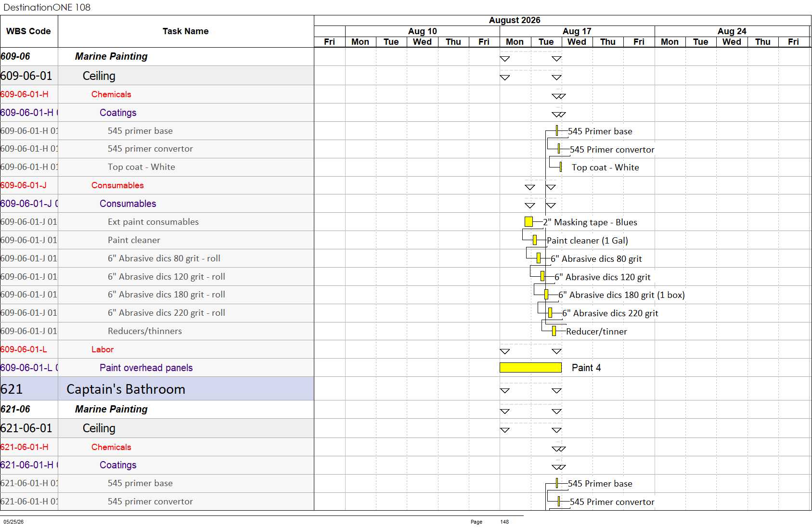Select the 621-06 Marine Painting row
This screenshot has width=812, height=528.
tap(157, 409)
